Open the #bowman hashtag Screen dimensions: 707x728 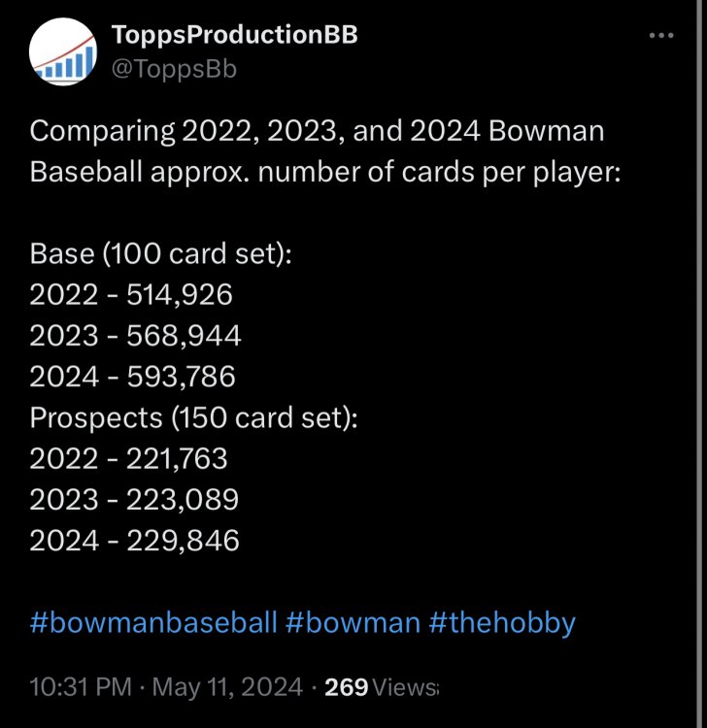(x=353, y=622)
